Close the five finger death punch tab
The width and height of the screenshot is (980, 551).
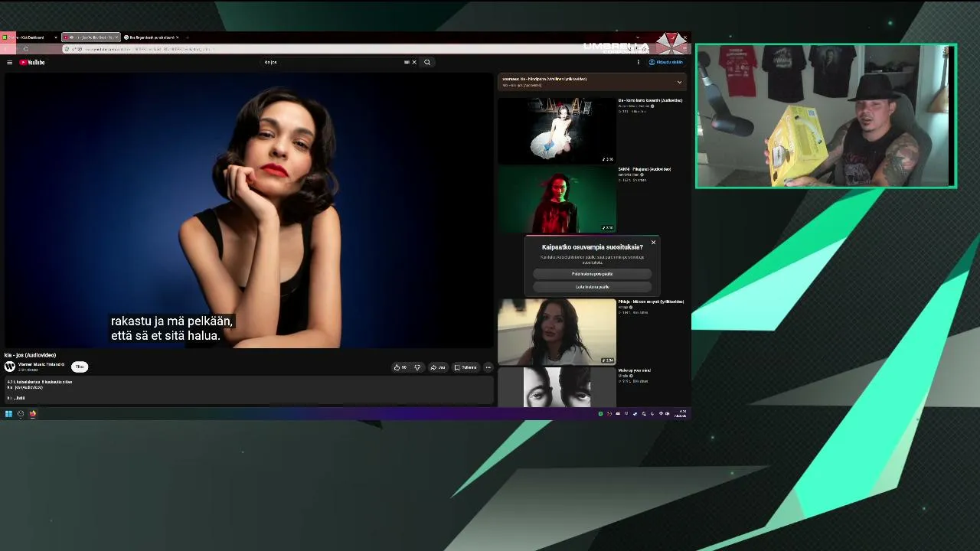(178, 37)
